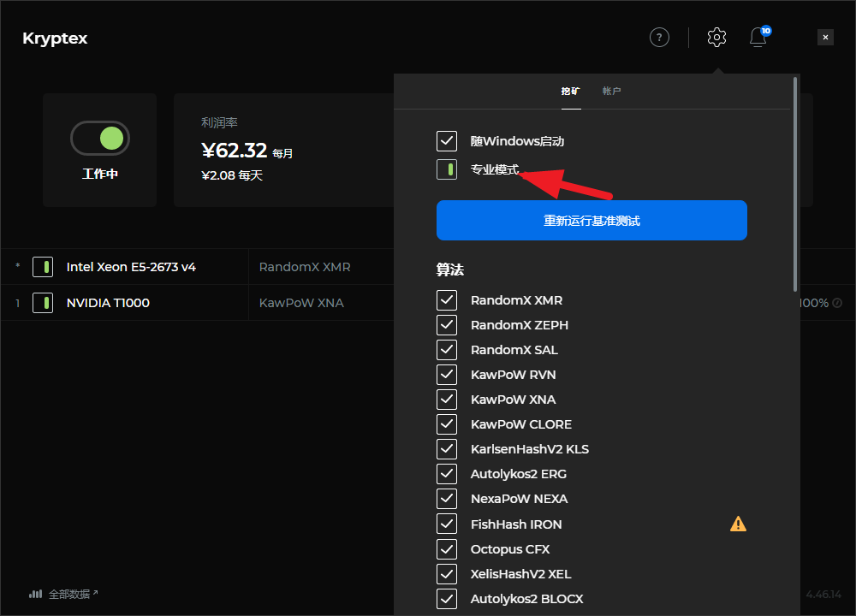
Task: Click the 算法 section heading
Action: (x=450, y=269)
